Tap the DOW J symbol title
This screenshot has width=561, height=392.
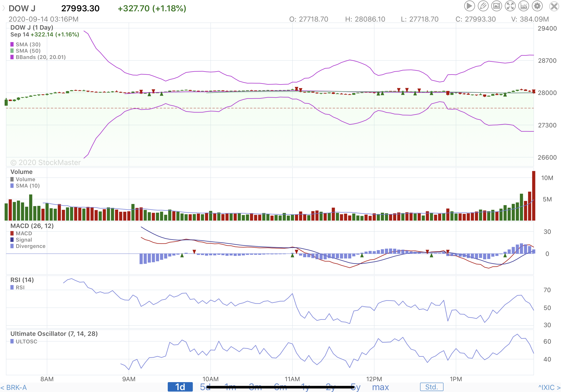(22, 8)
